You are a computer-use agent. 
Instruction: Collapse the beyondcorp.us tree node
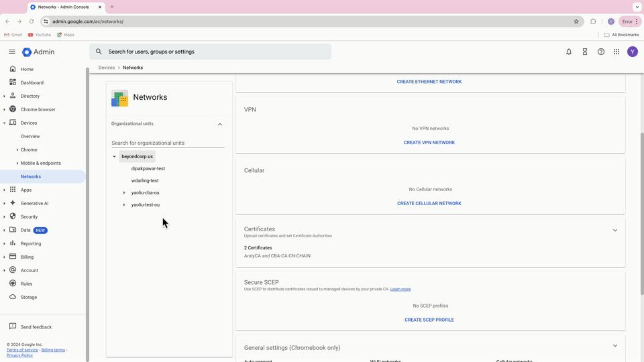point(114,156)
